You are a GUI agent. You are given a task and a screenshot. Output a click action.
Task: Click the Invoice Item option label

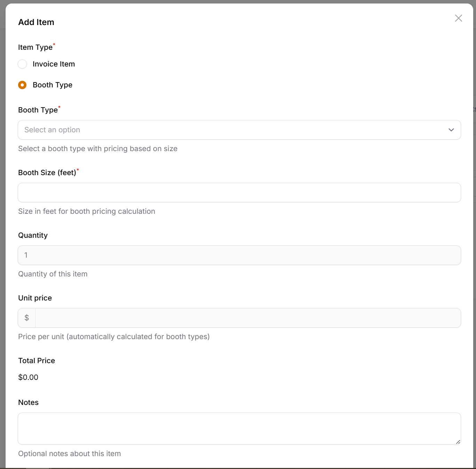pyautogui.click(x=54, y=64)
